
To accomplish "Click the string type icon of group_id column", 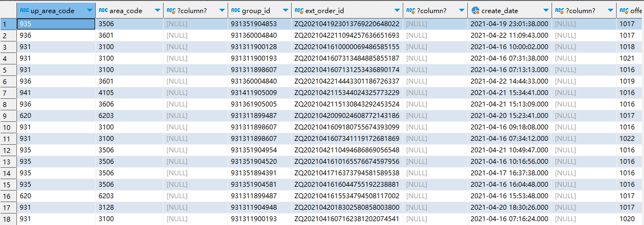I will click(x=235, y=11).
